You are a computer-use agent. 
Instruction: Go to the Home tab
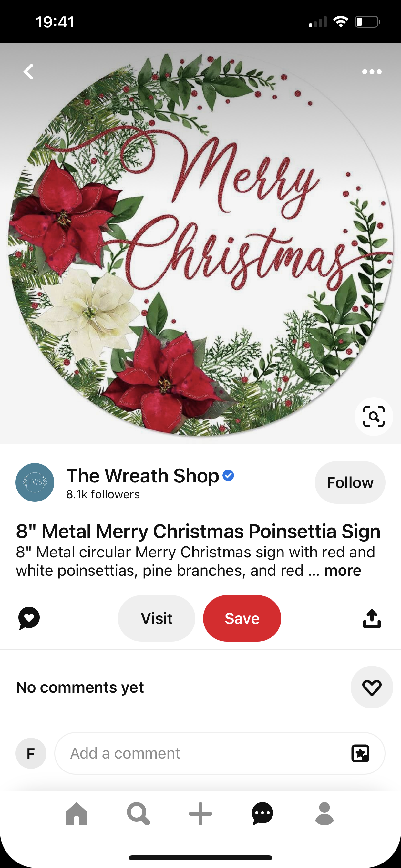coord(77,814)
